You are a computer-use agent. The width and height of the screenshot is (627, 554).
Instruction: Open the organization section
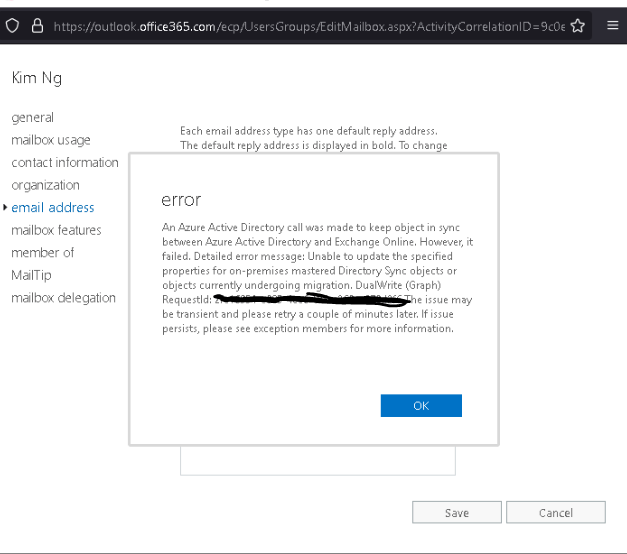click(x=45, y=185)
